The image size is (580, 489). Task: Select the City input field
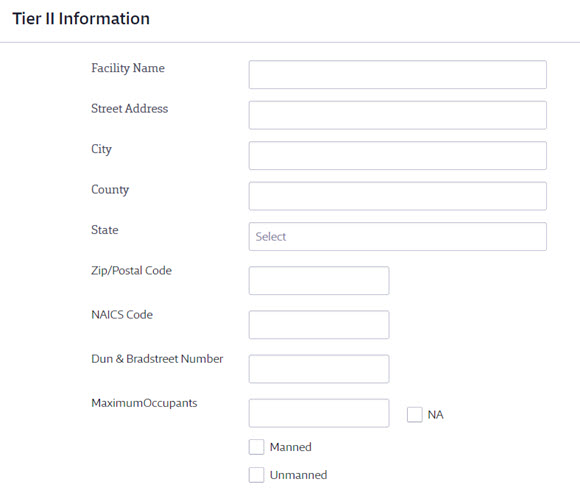point(398,155)
